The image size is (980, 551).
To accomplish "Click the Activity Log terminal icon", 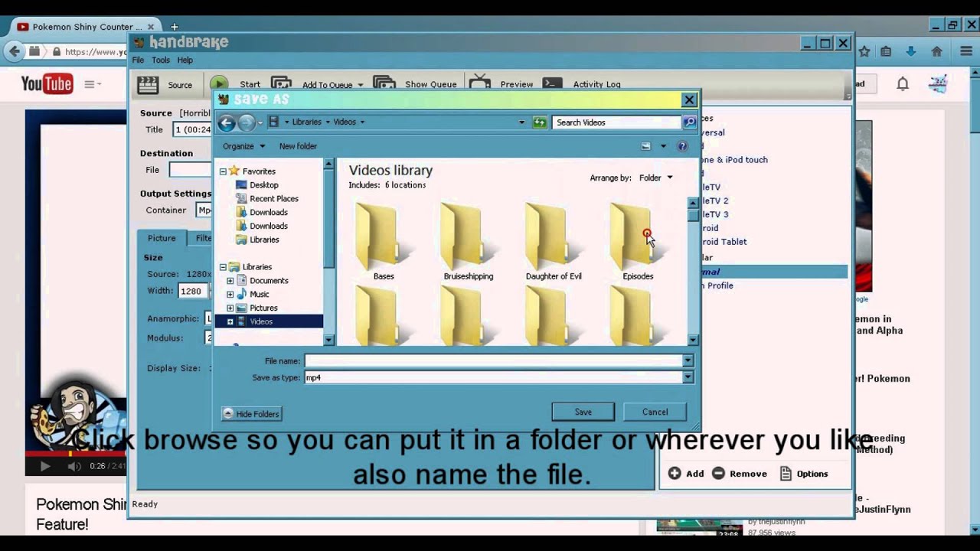I will coord(553,83).
